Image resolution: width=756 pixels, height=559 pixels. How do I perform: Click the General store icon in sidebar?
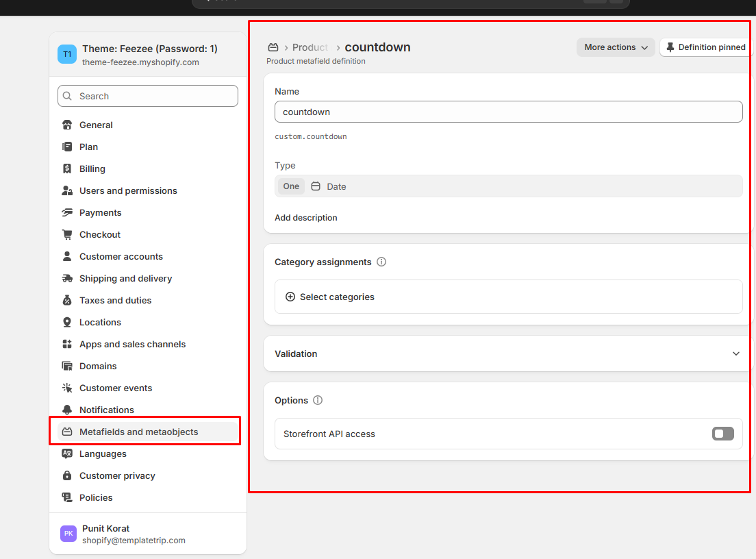tap(67, 125)
